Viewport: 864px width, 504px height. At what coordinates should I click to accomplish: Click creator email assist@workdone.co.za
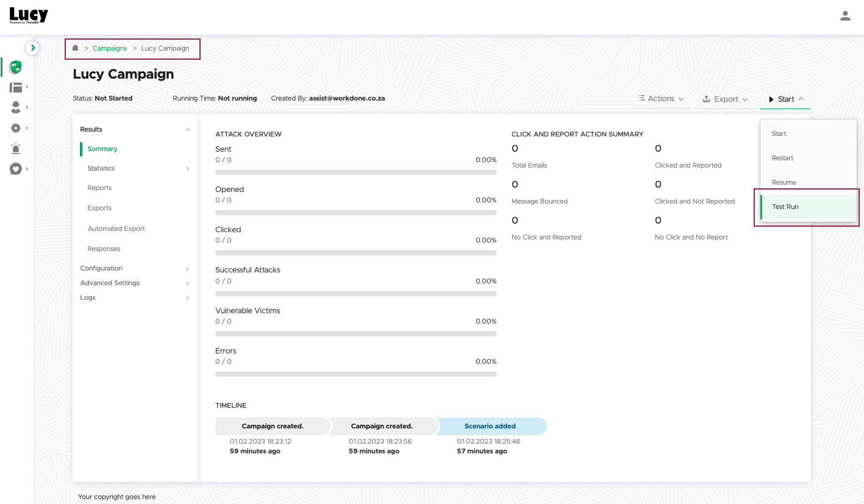(347, 98)
